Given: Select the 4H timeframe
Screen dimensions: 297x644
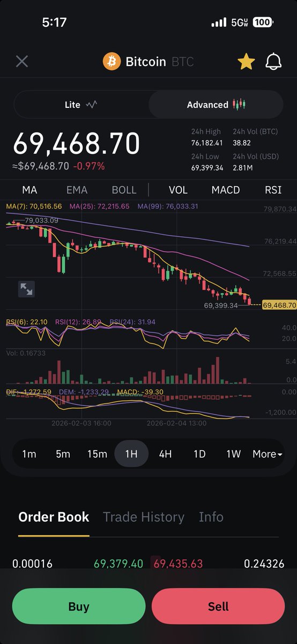Looking at the screenshot, I should [165, 454].
